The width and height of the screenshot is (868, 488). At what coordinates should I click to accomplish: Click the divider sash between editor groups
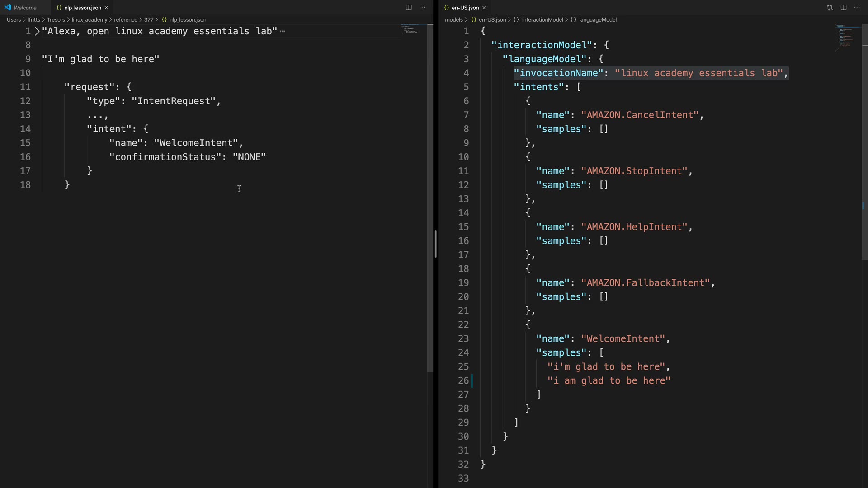436,244
